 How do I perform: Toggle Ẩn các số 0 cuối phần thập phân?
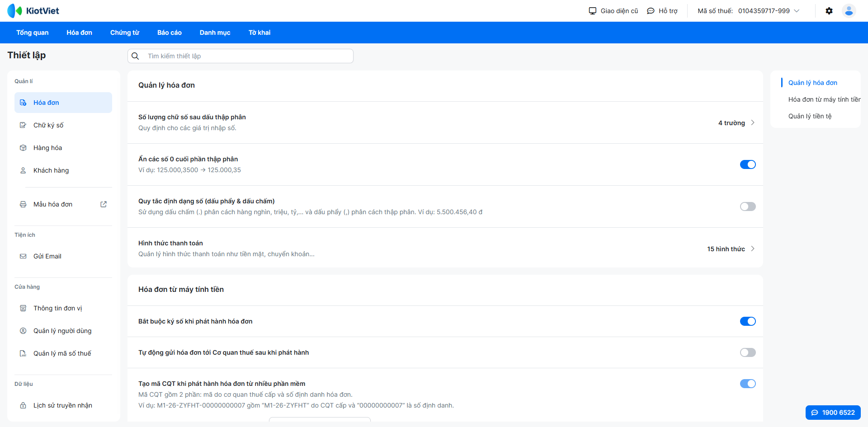[x=748, y=164]
